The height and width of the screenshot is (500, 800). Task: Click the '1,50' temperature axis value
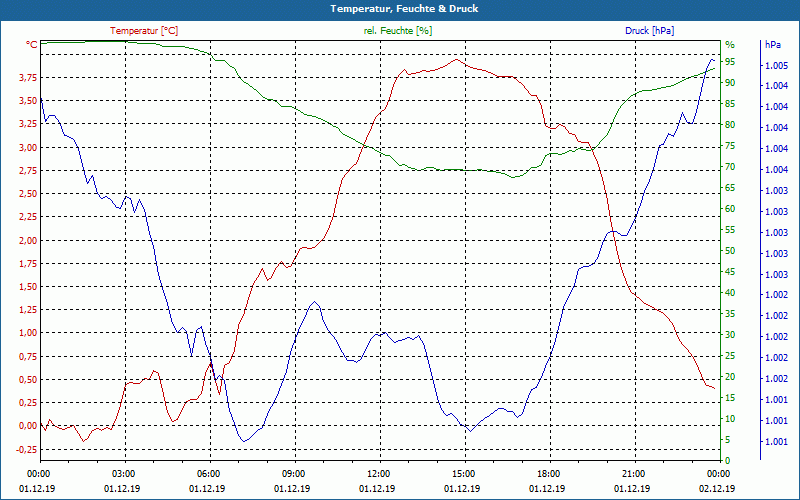tap(28, 287)
